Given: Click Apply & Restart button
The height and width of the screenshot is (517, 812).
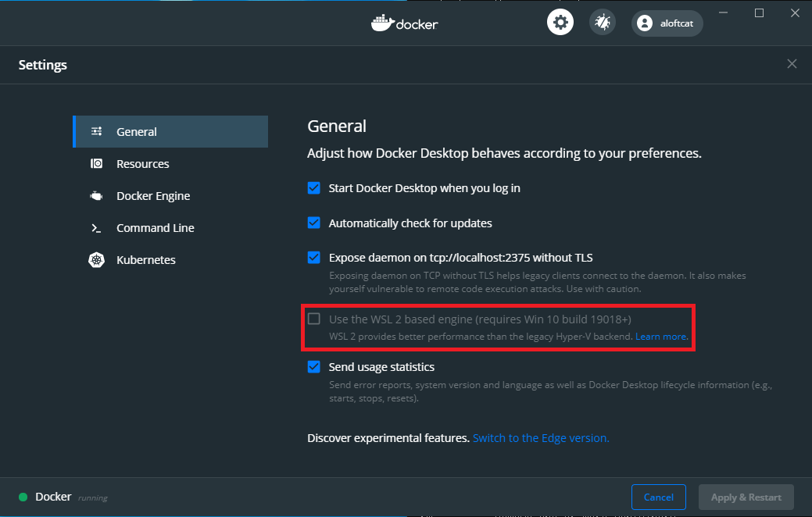Looking at the screenshot, I should (x=746, y=497).
